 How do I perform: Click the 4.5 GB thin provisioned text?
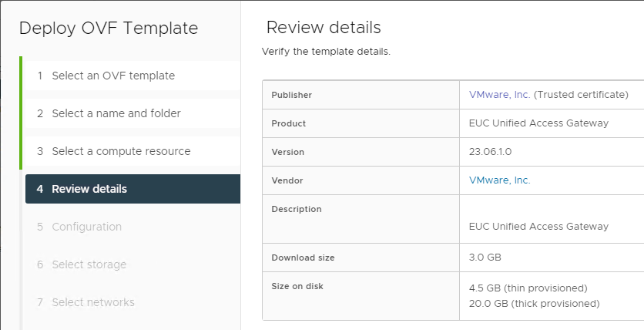528,288
